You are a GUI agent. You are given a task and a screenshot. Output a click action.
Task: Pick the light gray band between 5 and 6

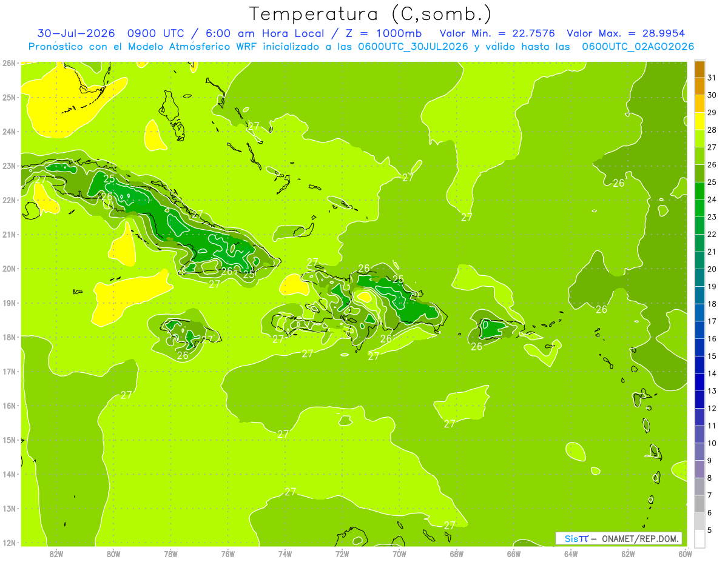[x=699, y=521]
